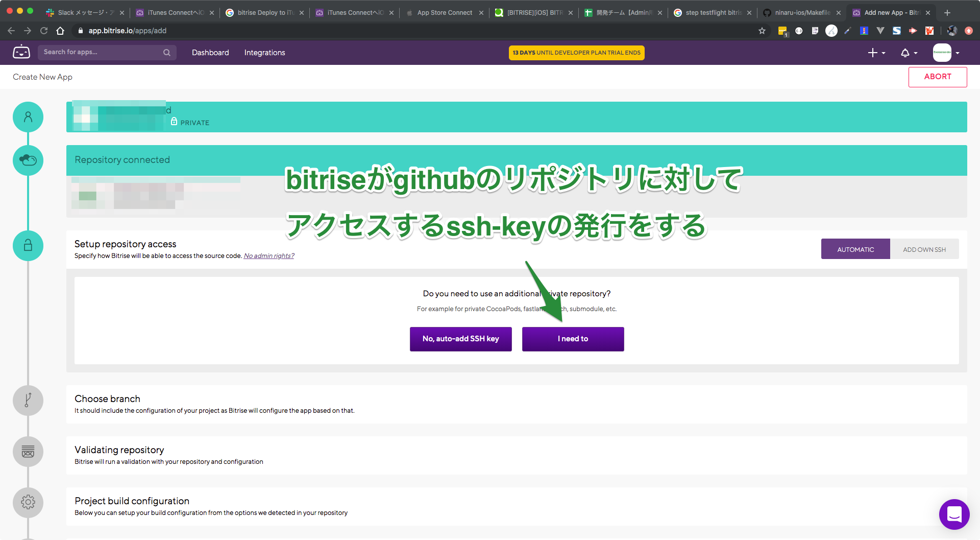980x540 pixels.
Task: Bookmark this page with the star
Action: point(762,31)
